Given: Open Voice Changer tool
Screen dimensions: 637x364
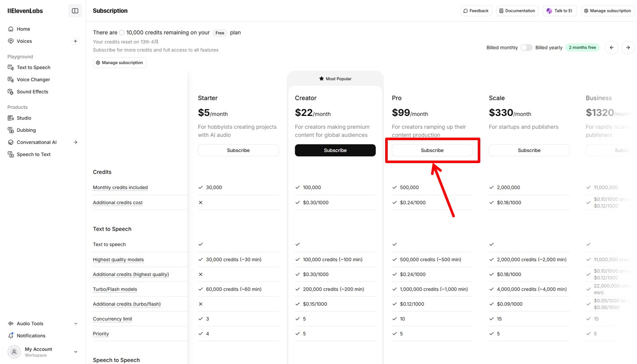Looking at the screenshot, I should click(33, 79).
